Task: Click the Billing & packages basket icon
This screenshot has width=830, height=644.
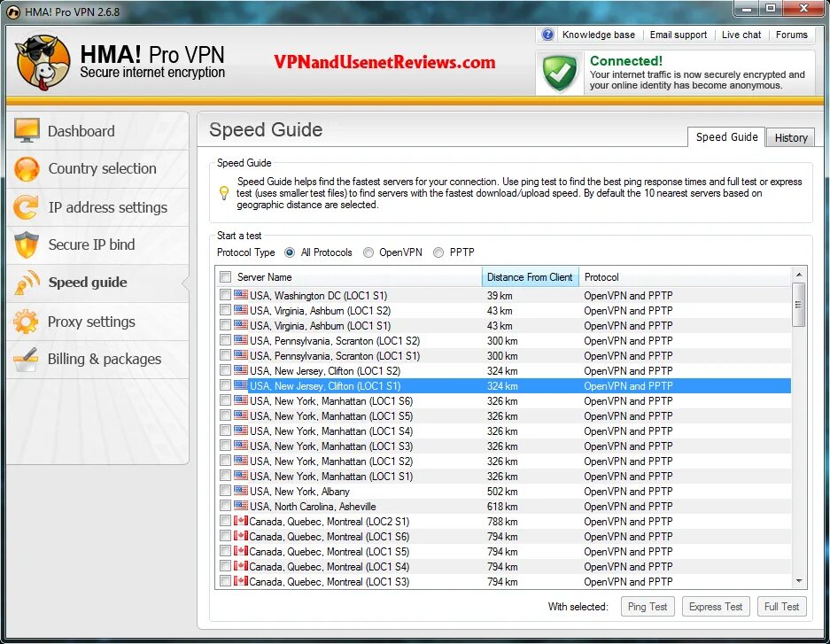Action: point(26,360)
